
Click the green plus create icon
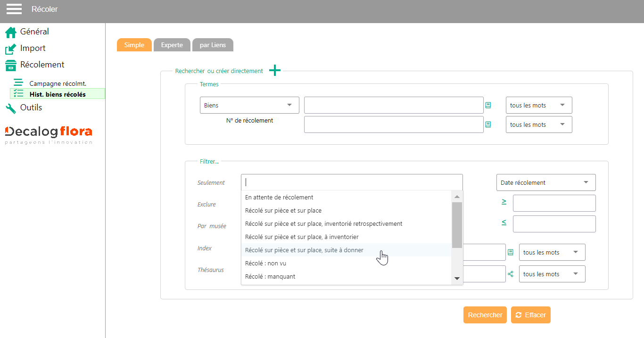point(274,71)
